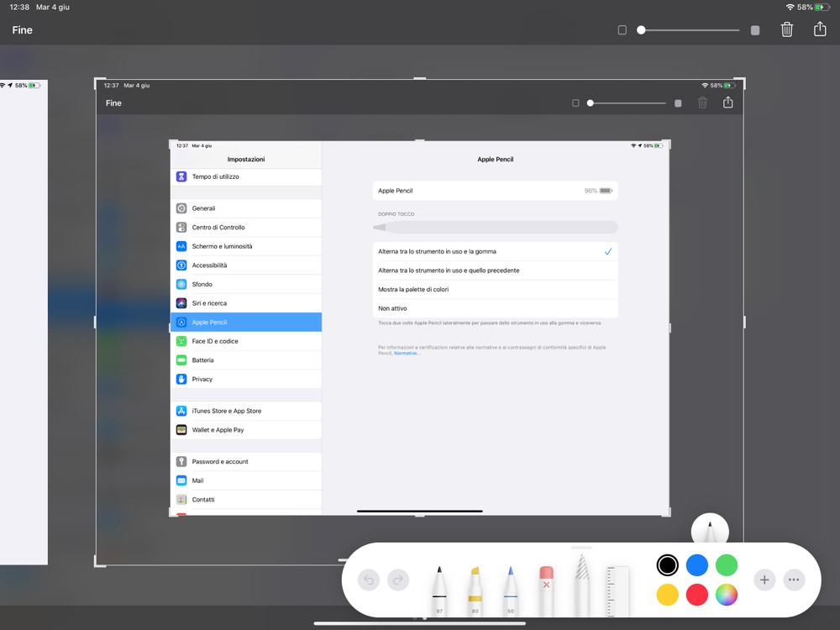Choose the black color swatch
The width and height of the screenshot is (840, 630).
pyautogui.click(x=668, y=565)
